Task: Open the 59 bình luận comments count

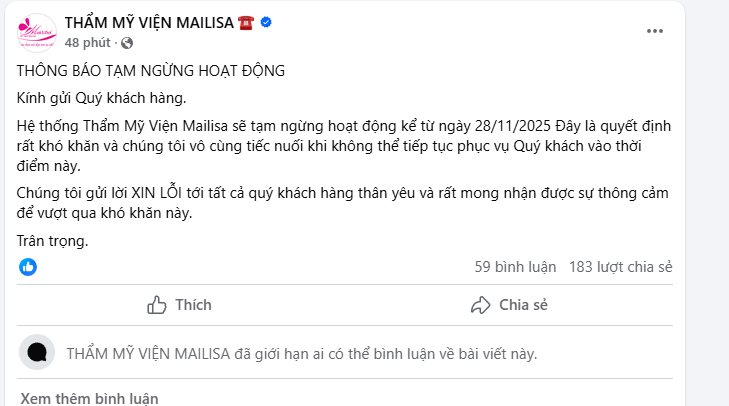Action: 514,267
